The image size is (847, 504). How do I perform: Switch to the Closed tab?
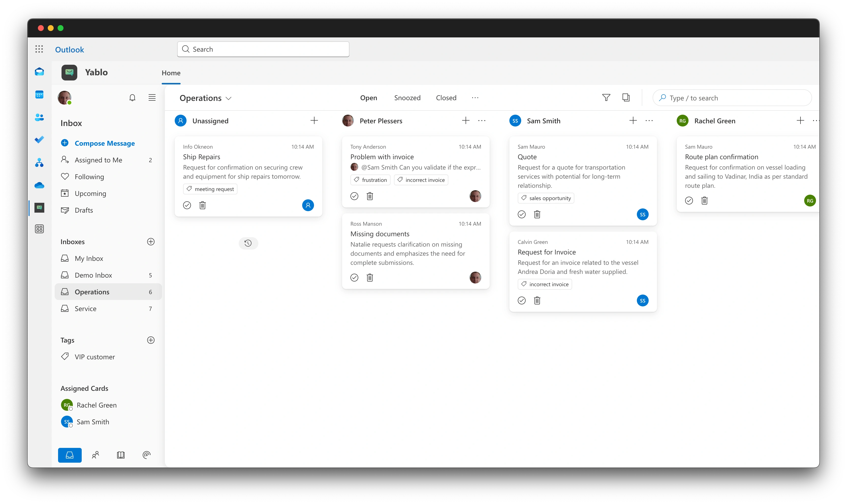tap(446, 98)
